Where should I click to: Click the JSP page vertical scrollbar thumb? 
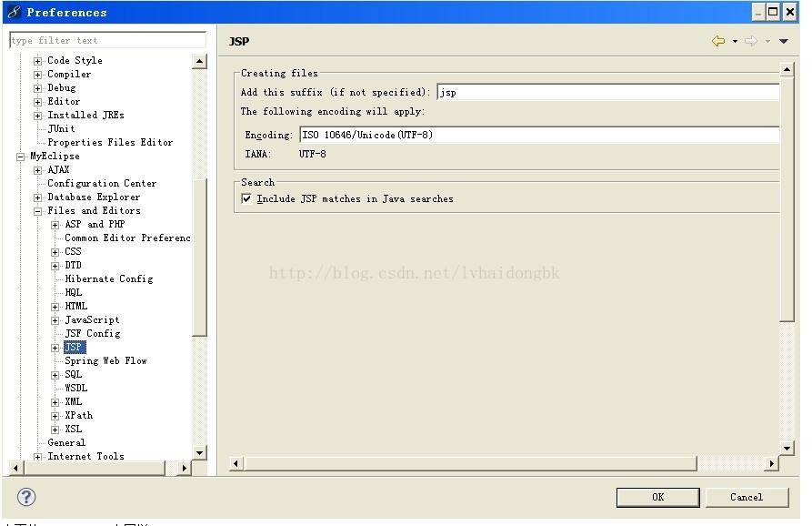pyautogui.click(x=787, y=199)
